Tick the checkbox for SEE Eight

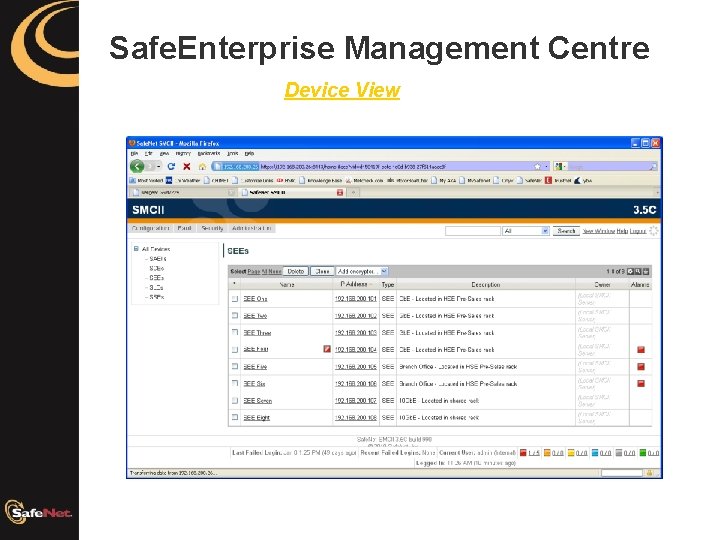(x=235, y=417)
